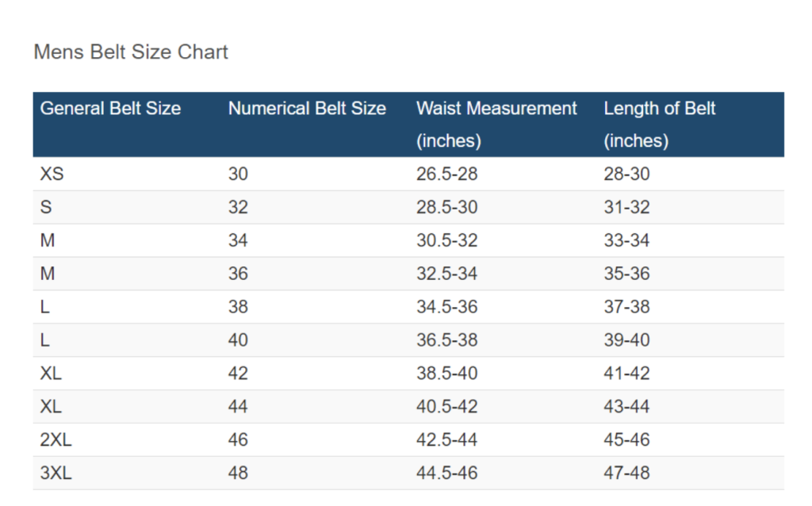Select the numerical size 38 cell
812x506 pixels.
pos(238,307)
